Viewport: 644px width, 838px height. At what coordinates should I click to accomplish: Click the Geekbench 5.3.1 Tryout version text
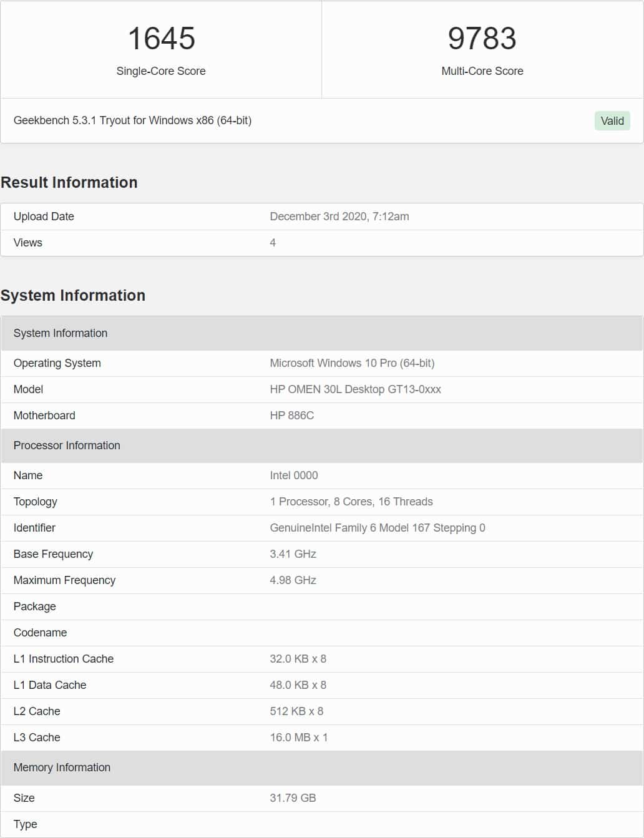[132, 120]
